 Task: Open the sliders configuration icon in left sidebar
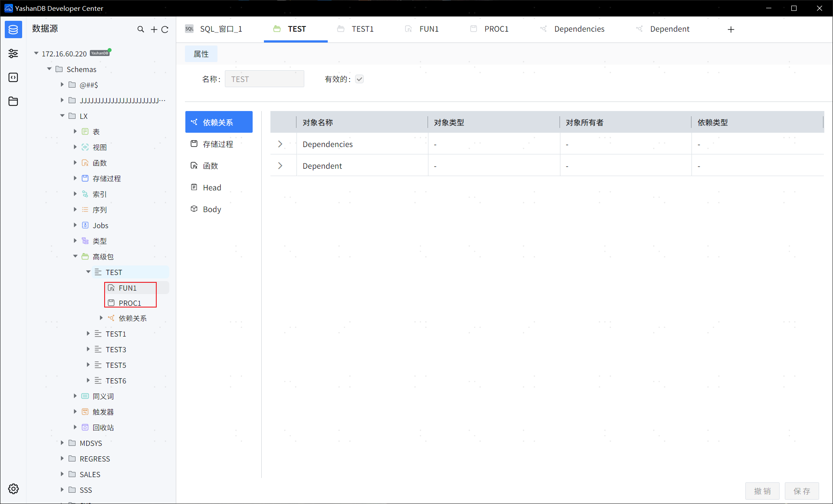coord(13,53)
